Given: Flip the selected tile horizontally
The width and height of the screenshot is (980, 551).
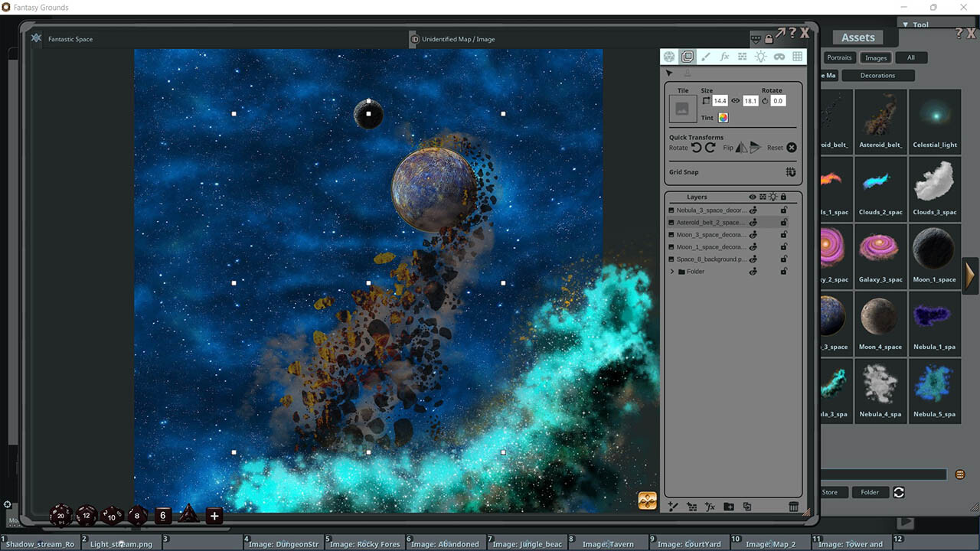Looking at the screenshot, I should 742,148.
